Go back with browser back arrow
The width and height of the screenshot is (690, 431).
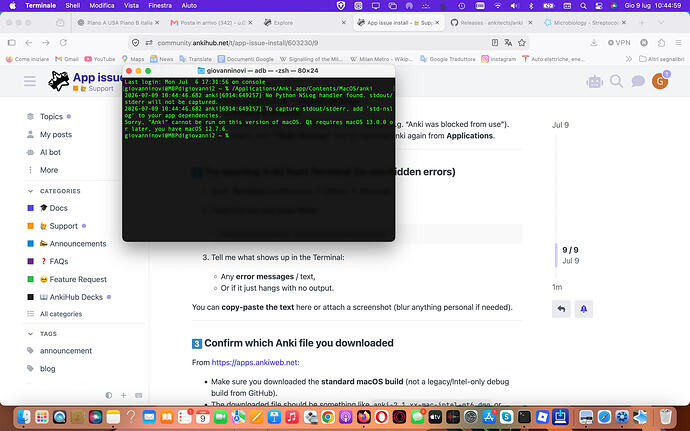29,43
